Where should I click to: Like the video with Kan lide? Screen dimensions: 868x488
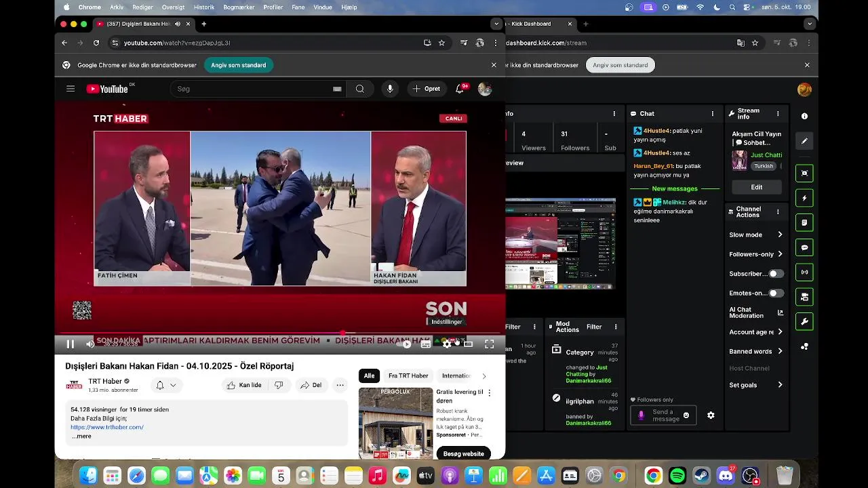(244, 385)
